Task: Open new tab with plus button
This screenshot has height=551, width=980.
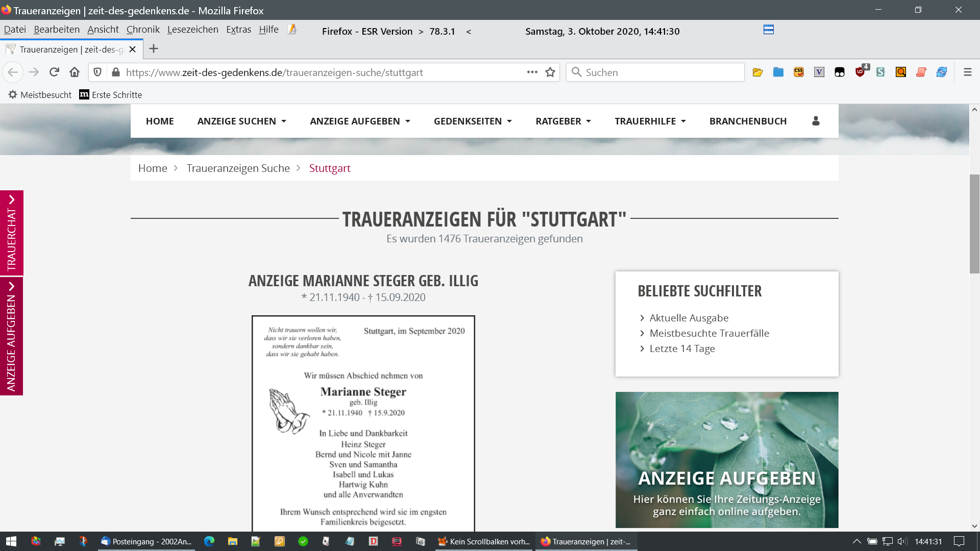Action: click(154, 49)
